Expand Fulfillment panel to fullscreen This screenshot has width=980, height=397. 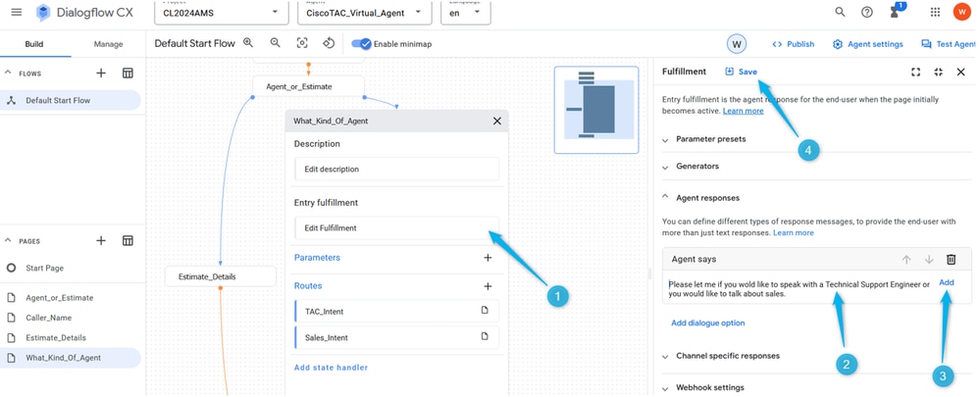pos(915,72)
